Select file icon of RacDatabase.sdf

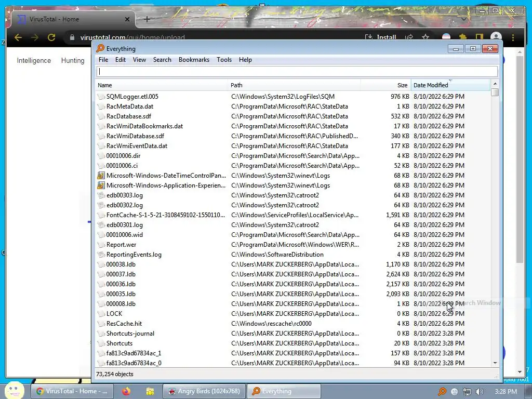pos(101,116)
